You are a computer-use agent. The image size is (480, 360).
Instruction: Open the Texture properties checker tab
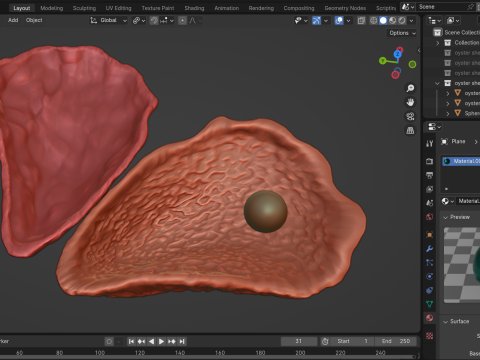[x=430, y=336]
